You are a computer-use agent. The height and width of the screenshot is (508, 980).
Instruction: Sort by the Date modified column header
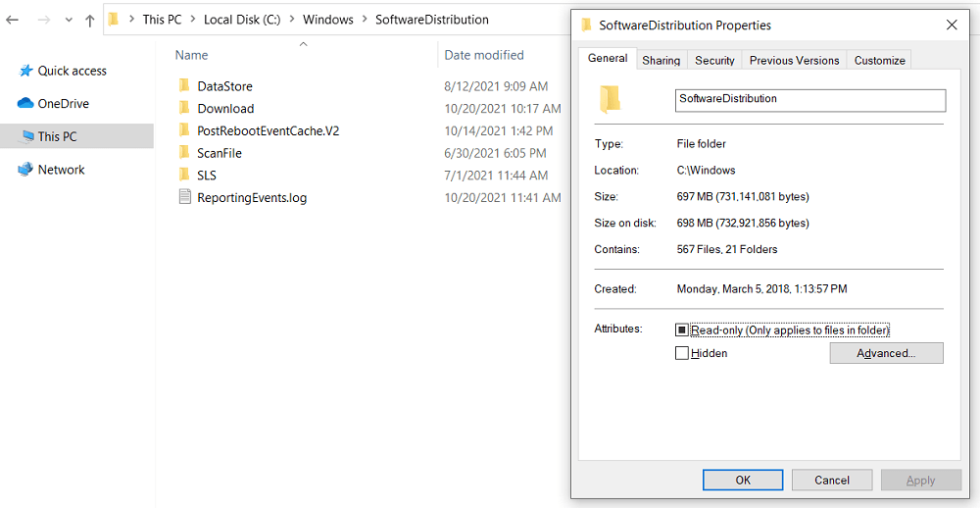(x=484, y=55)
